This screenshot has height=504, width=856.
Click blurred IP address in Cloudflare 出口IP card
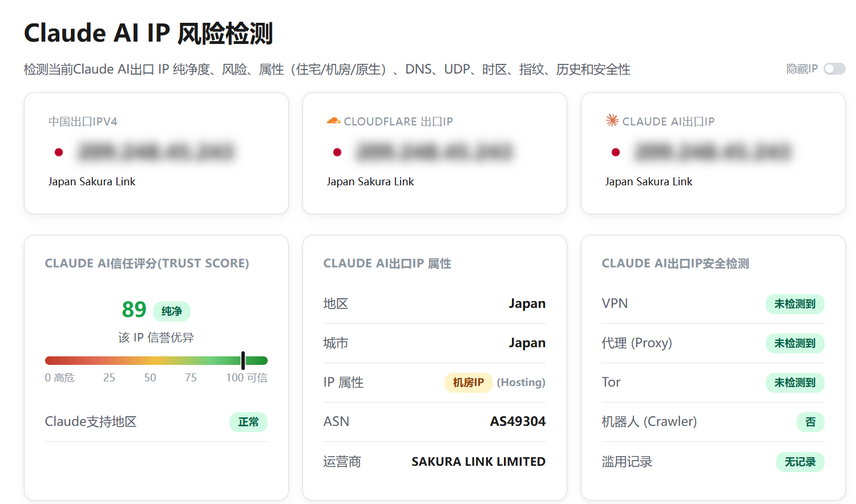[435, 152]
